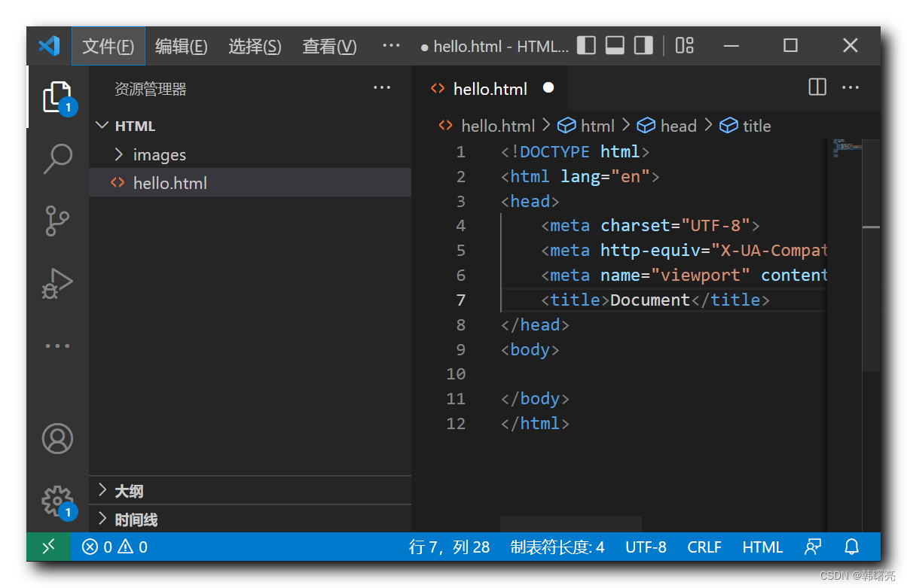Select title in the breadcrumb path
Viewport: 907px width, 588px height.
755,125
